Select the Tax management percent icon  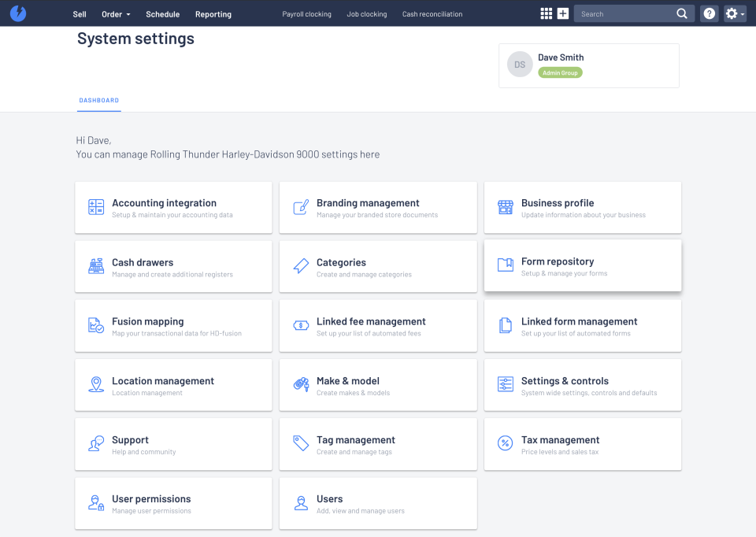[x=505, y=443]
